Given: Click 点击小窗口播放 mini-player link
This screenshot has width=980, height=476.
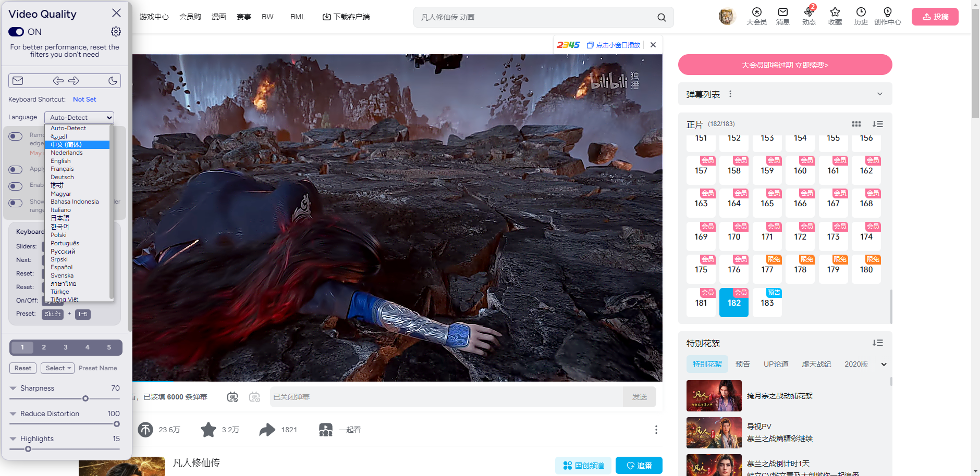Looking at the screenshot, I should pyautogui.click(x=614, y=45).
